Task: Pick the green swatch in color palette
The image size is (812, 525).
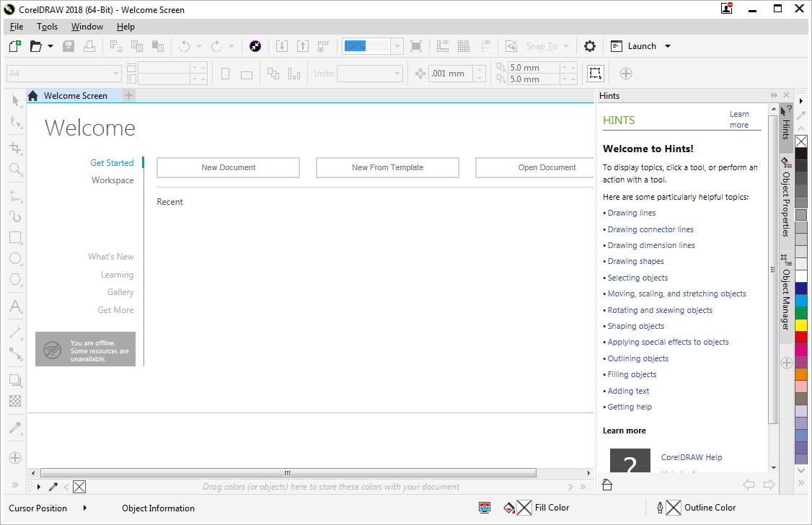Action: (801, 313)
